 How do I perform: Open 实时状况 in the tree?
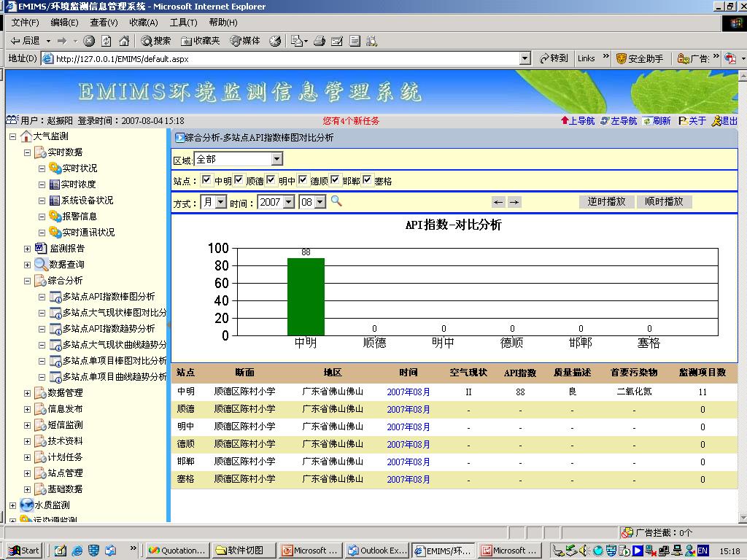click(80, 168)
